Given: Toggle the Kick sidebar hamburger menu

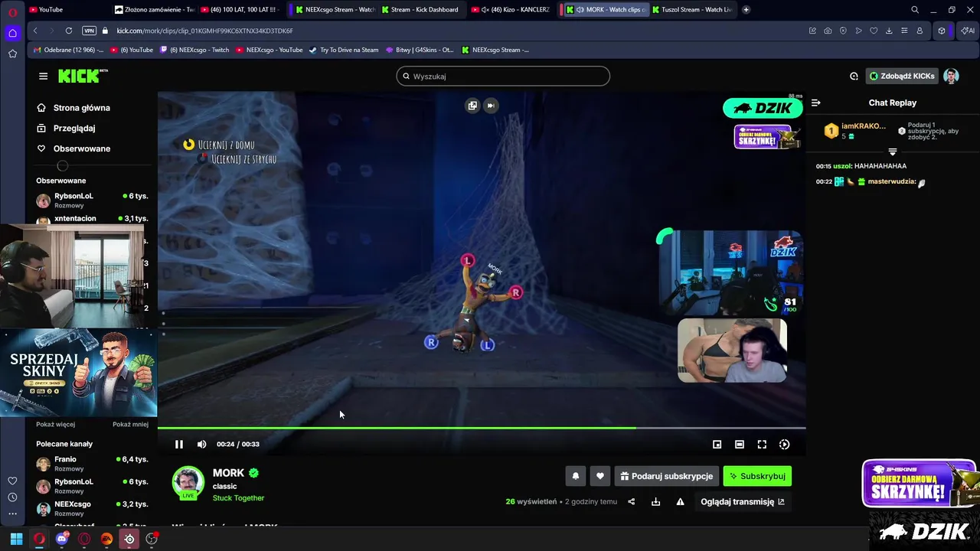Looking at the screenshot, I should pyautogui.click(x=43, y=76).
